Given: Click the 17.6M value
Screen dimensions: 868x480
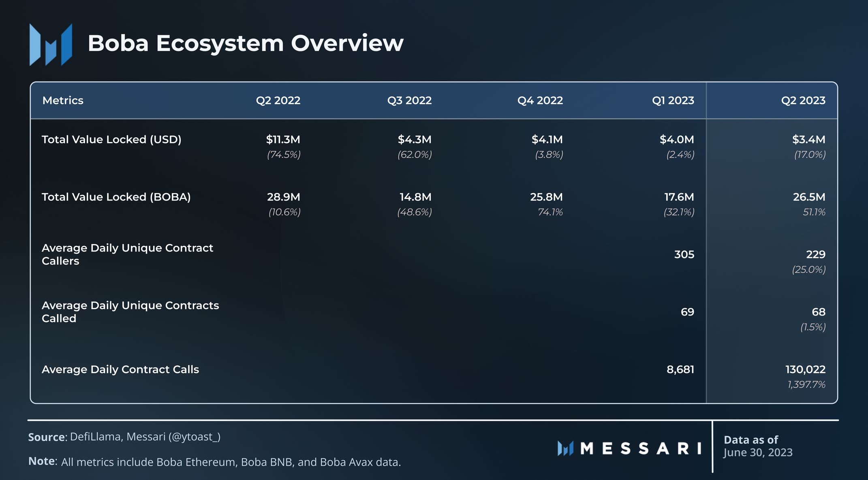Looking at the screenshot, I should (x=679, y=197).
